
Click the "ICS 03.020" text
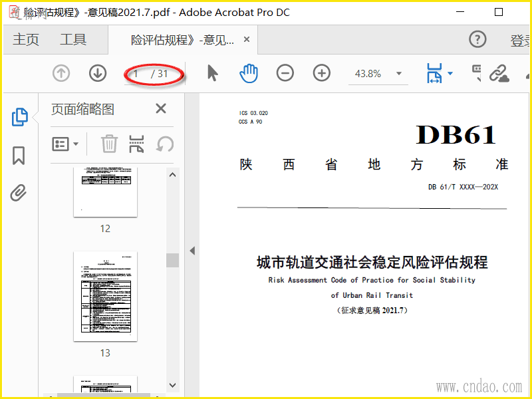point(253,113)
